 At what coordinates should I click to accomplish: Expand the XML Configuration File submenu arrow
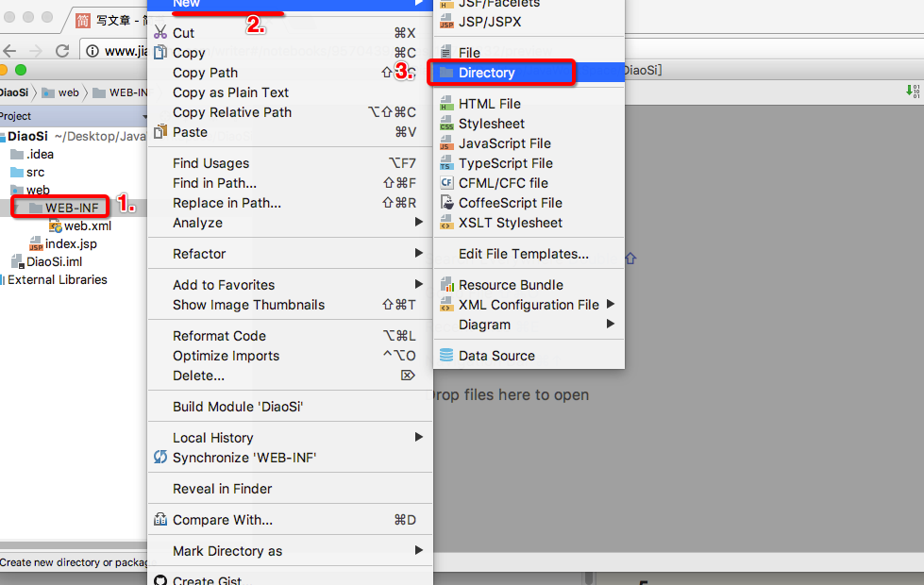[x=611, y=304]
